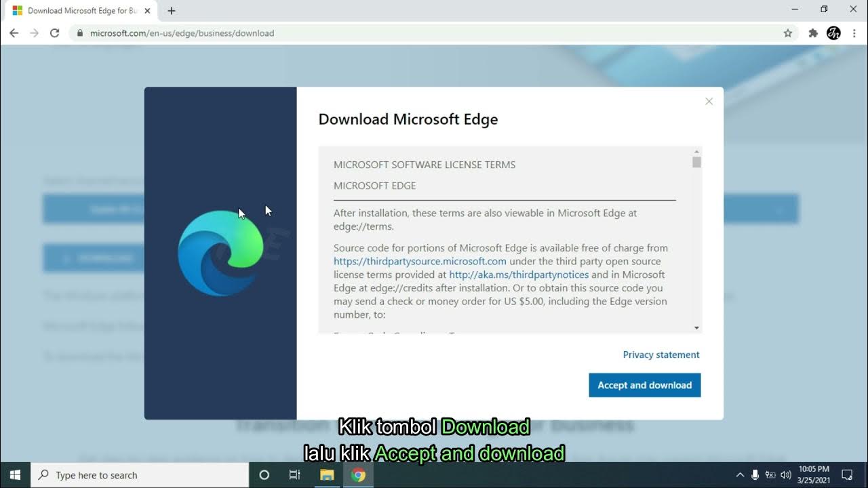Open the Chrome three-dot menu

856,33
